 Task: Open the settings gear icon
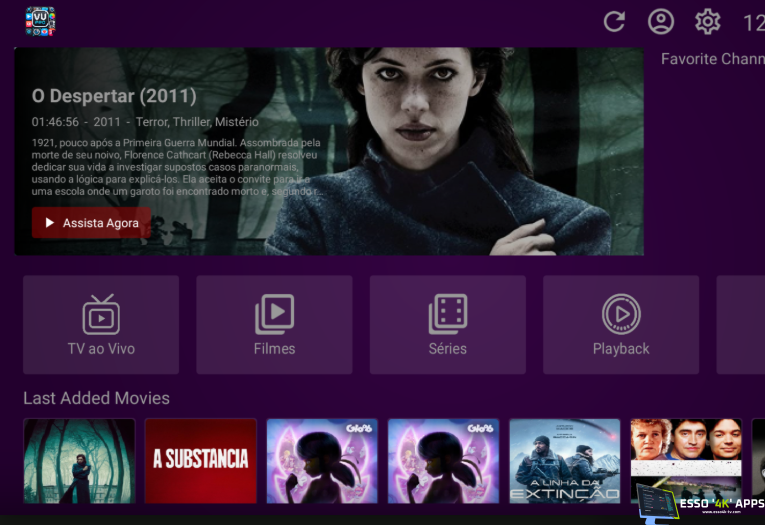pos(708,22)
